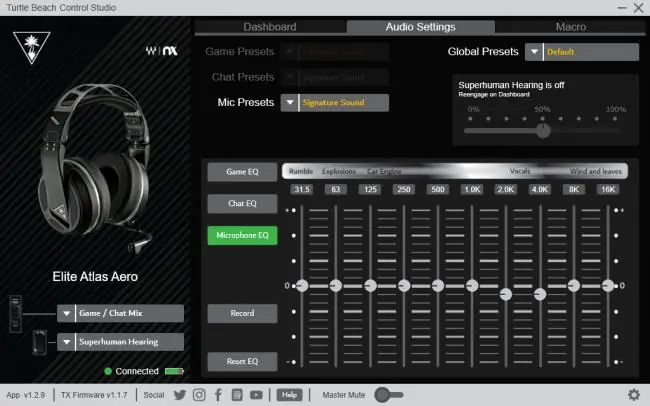
Task: Minimize the Turtle Beach Control Studio window
Action: coord(622,8)
